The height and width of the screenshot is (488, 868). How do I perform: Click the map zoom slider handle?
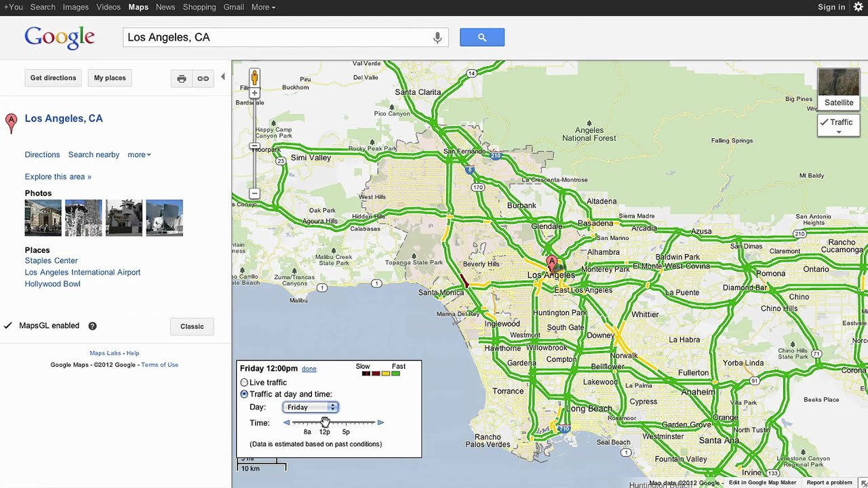[254, 146]
